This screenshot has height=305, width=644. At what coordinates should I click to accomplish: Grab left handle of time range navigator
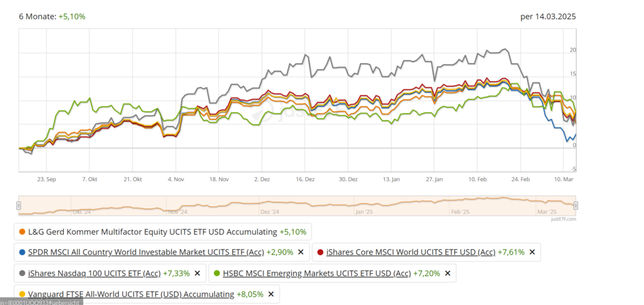19,206
